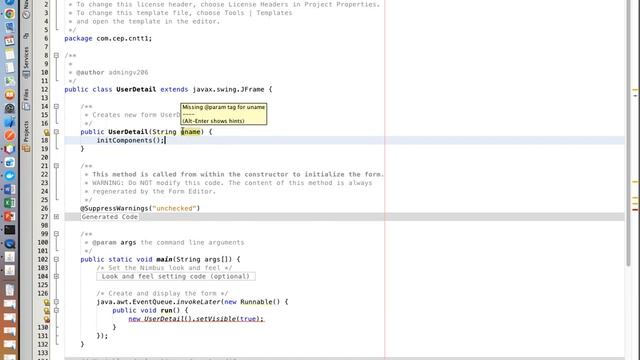The image size is (640, 360).
Task: Collapse the UserDetail constructor body fold
Action: 56,132
